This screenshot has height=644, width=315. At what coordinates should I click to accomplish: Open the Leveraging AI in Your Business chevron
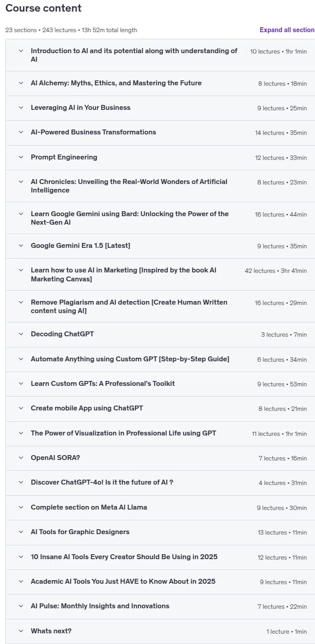pyautogui.click(x=21, y=108)
